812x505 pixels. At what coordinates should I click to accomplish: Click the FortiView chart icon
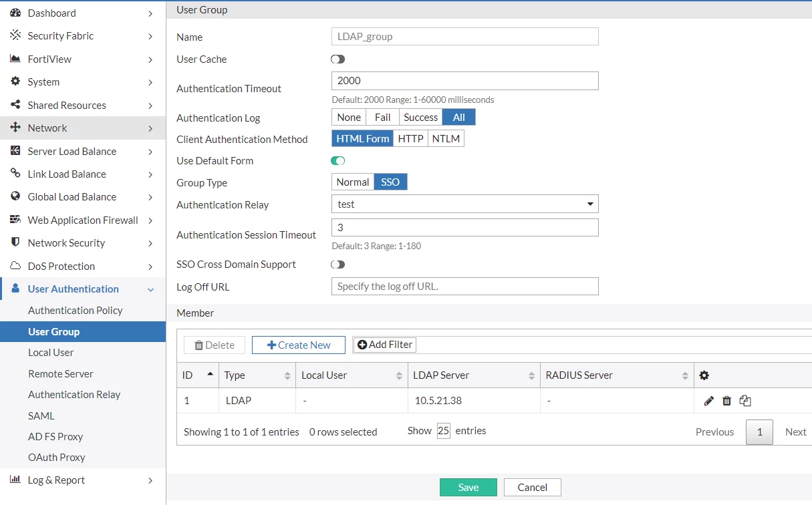[x=15, y=59]
